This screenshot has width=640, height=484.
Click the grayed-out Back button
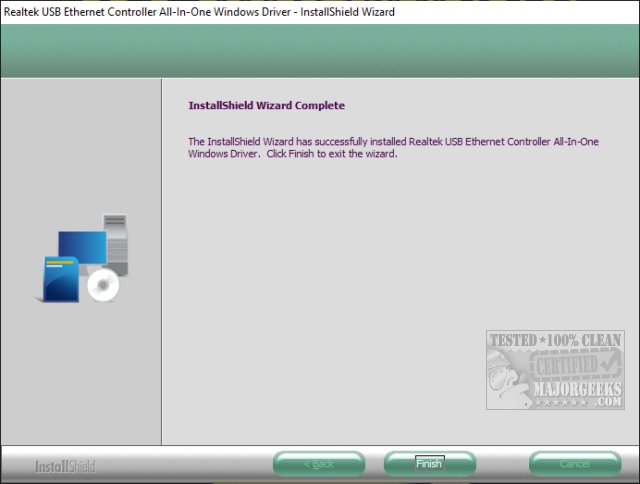319,464
